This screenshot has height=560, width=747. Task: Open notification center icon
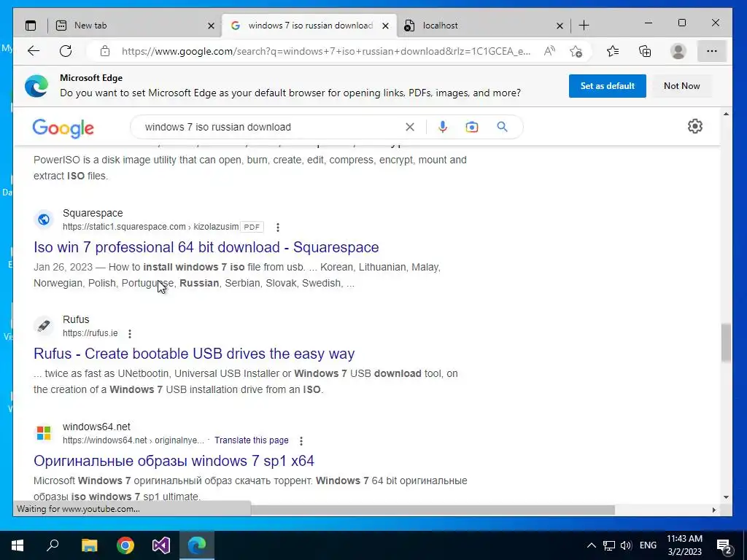pyautogui.click(x=724, y=547)
